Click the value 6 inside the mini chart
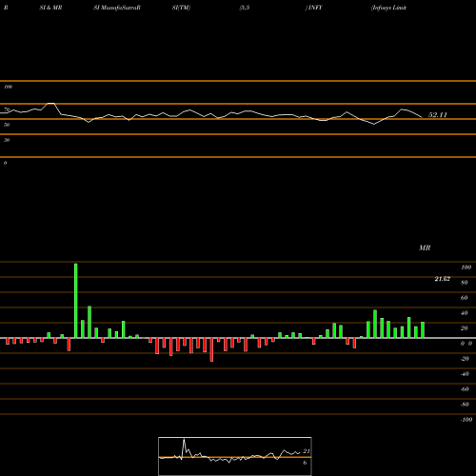Viewport: 476px width, 476px height. (305, 463)
